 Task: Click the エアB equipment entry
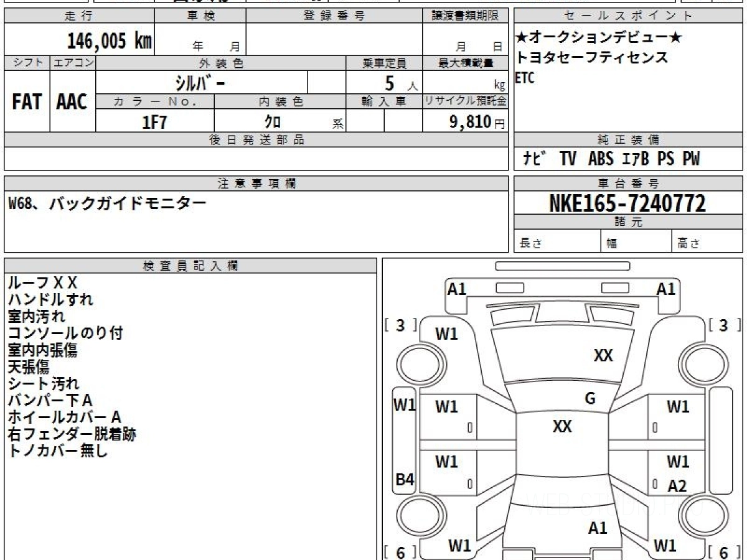(x=636, y=159)
